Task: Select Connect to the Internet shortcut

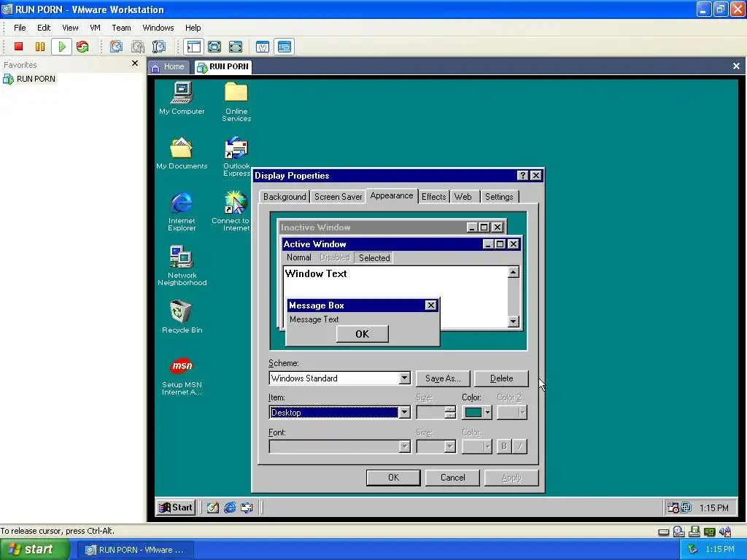Action: 231,211
